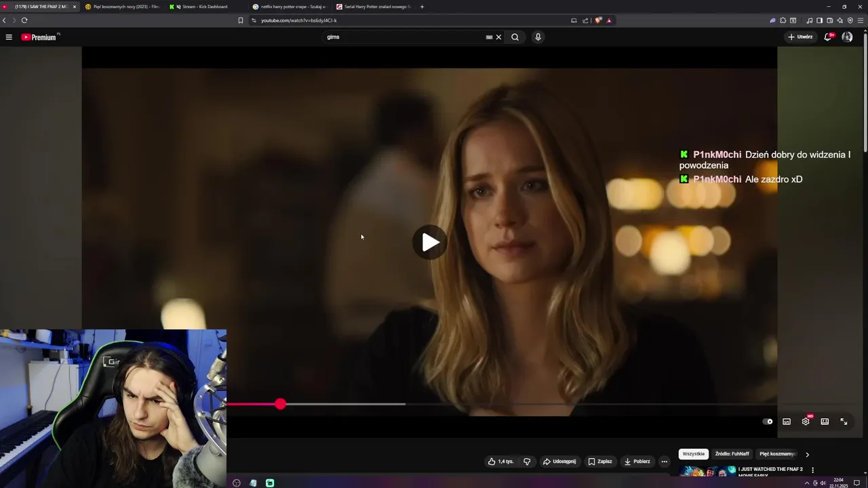Move the red progress bar scrubber
This screenshot has height=488, width=868.
tap(280, 404)
